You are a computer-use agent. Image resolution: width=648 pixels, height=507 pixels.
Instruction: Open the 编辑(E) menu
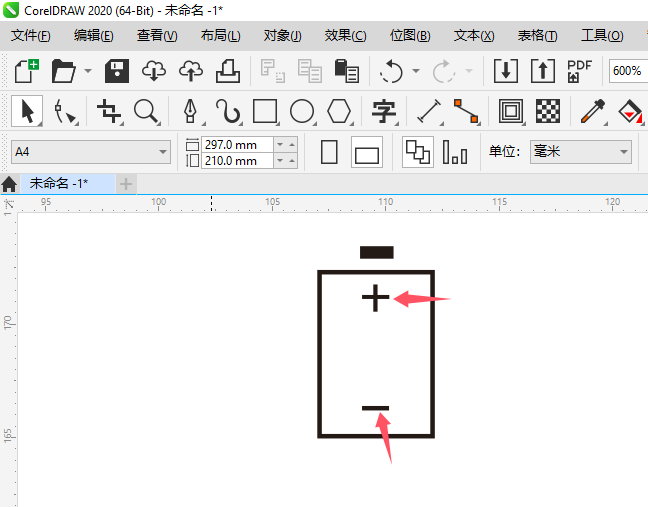tap(94, 36)
